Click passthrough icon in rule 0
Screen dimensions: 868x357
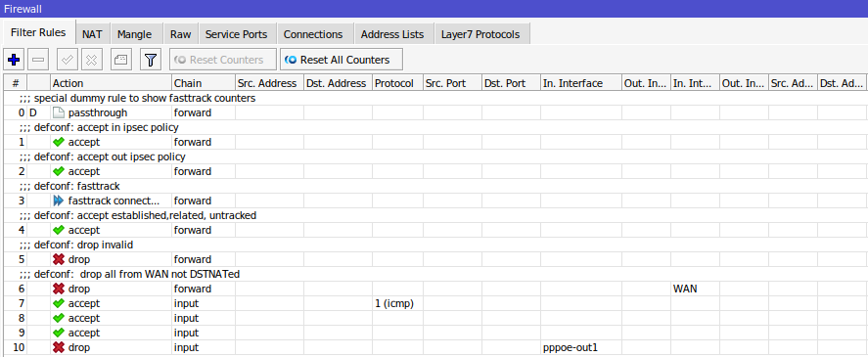[x=58, y=112]
